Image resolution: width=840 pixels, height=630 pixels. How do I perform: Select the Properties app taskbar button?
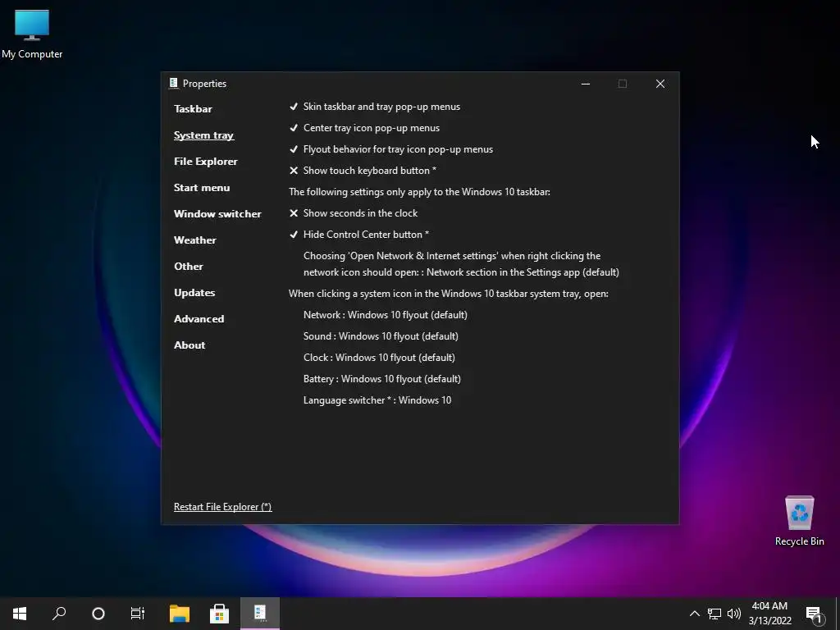260,614
